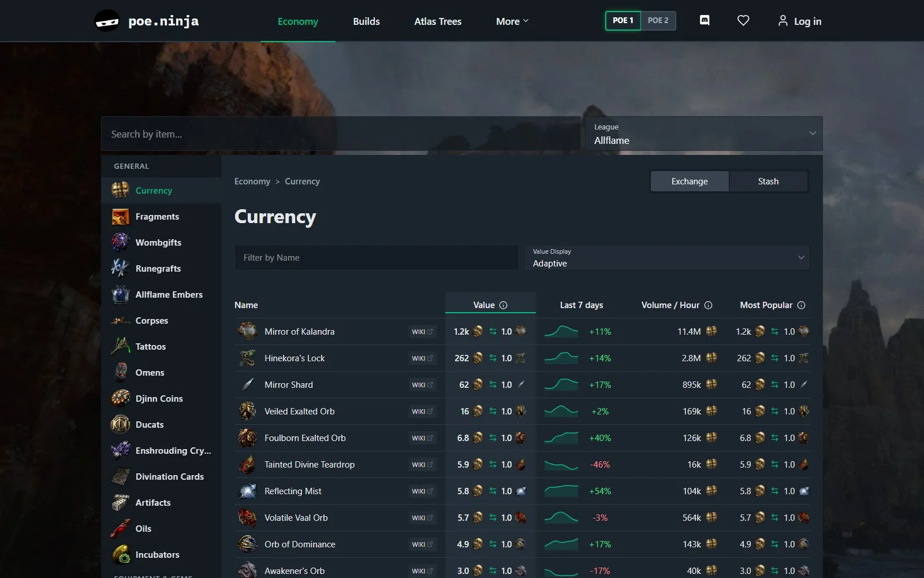This screenshot has height=578, width=924.
Task: Open the Reflecting Mist WIKI link
Action: coord(422,491)
